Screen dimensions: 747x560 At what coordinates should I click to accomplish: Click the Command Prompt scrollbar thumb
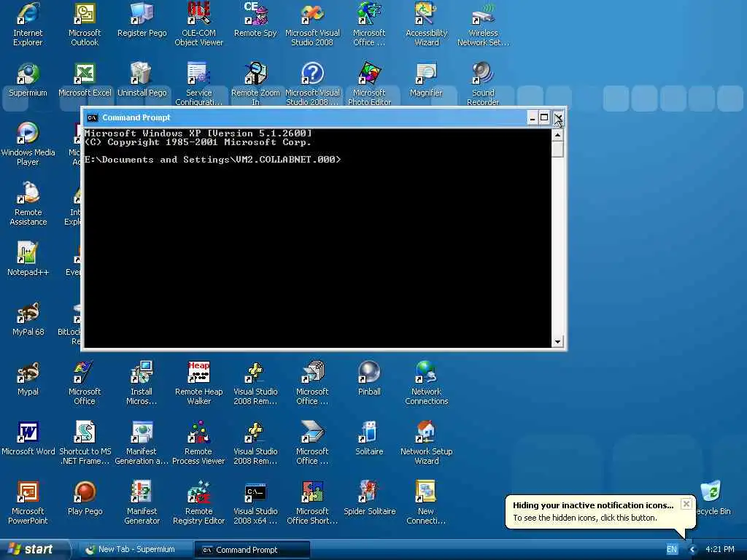click(557, 149)
